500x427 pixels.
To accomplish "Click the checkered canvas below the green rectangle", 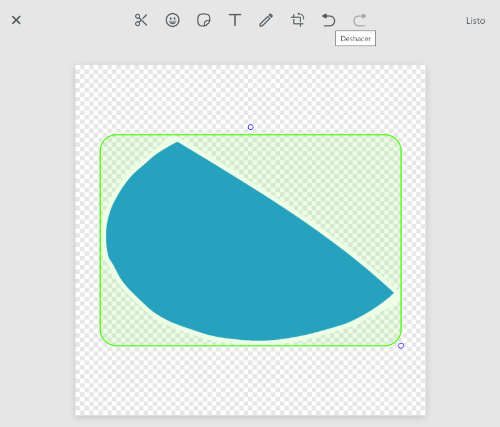I will coord(250,380).
